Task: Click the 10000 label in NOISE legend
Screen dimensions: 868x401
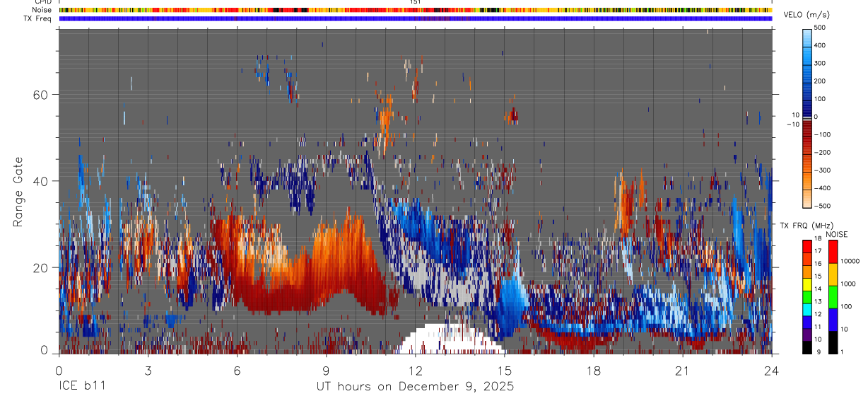Action: coord(849,261)
